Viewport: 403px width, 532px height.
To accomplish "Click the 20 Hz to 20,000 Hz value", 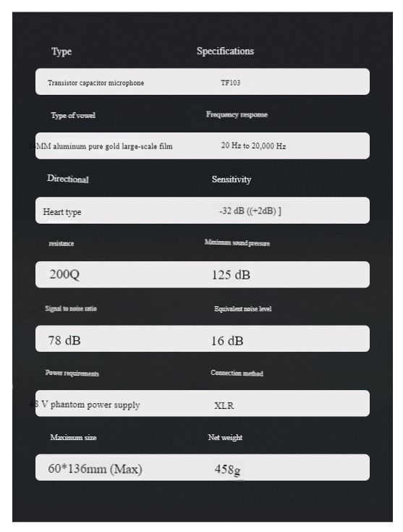I will pos(253,145).
